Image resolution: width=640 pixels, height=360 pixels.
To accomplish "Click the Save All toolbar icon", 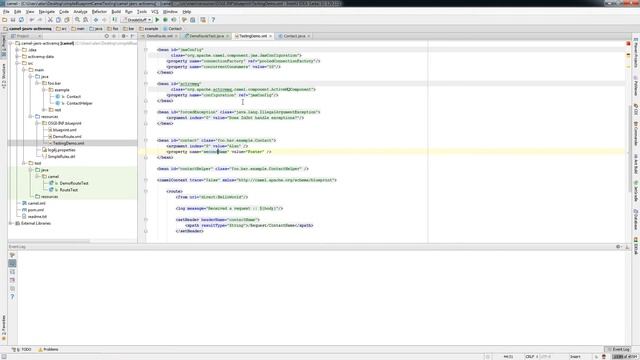I will tap(13, 20).
